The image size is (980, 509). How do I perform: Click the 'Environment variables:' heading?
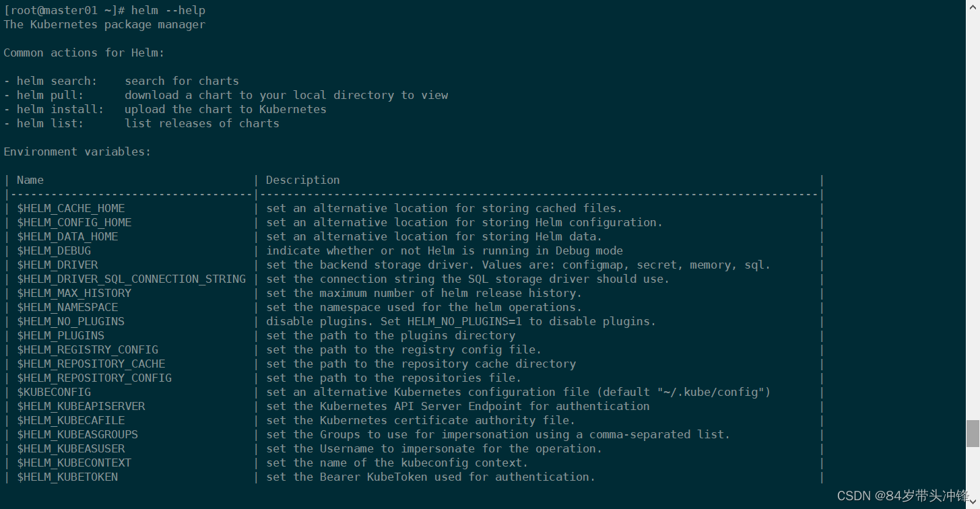77,151
